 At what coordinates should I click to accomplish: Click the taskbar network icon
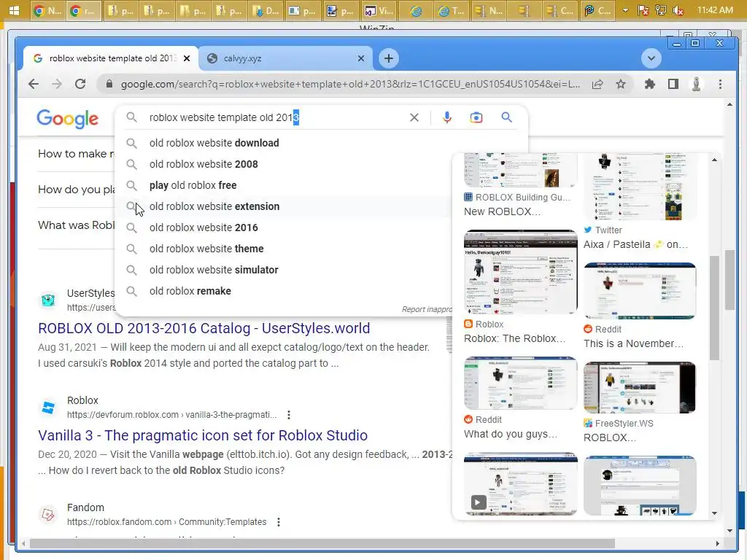click(x=660, y=10)
